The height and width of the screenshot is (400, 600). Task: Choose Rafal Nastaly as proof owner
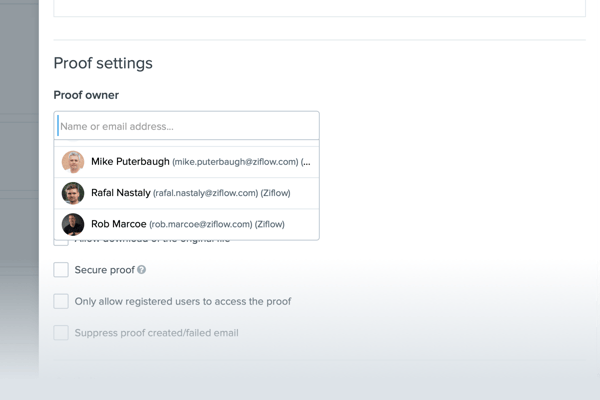pos(120,193)
